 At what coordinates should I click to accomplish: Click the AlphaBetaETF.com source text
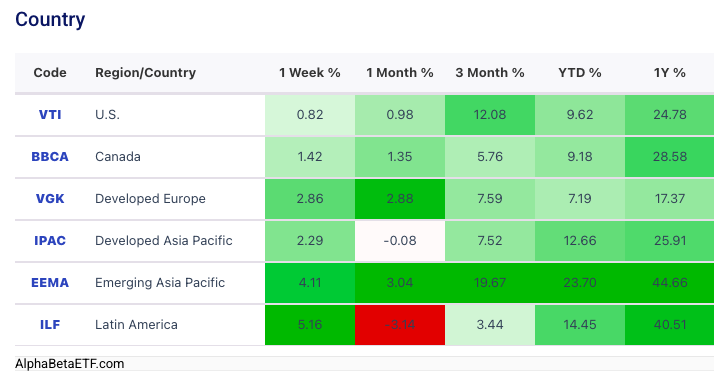click(69, 364)
